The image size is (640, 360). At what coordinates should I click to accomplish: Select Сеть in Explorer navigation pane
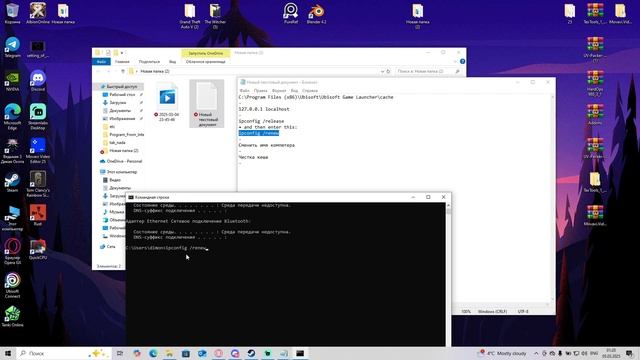[x=108, y=247]
